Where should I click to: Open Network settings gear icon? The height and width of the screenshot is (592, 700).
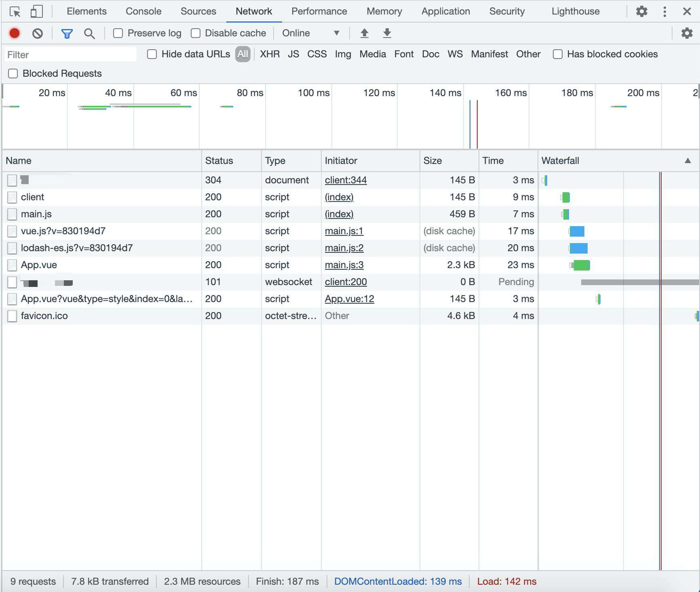[687, 33]
